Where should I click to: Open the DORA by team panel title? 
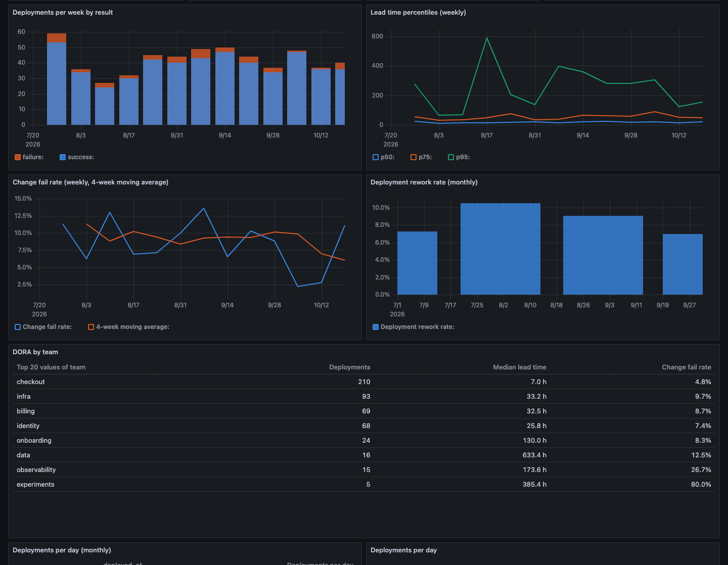coord(35,352)
